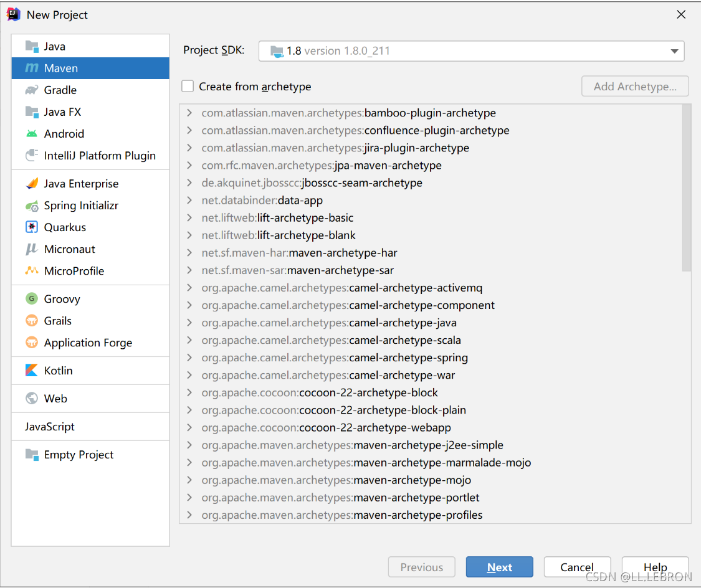
Task: Select maven-archetype-j2ee-simple row
Action: click(431, 445)
